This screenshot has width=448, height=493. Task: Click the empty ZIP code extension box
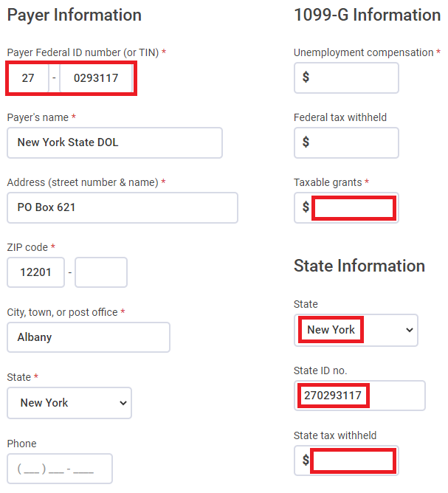pyautogui.click(x=101, y=272)
